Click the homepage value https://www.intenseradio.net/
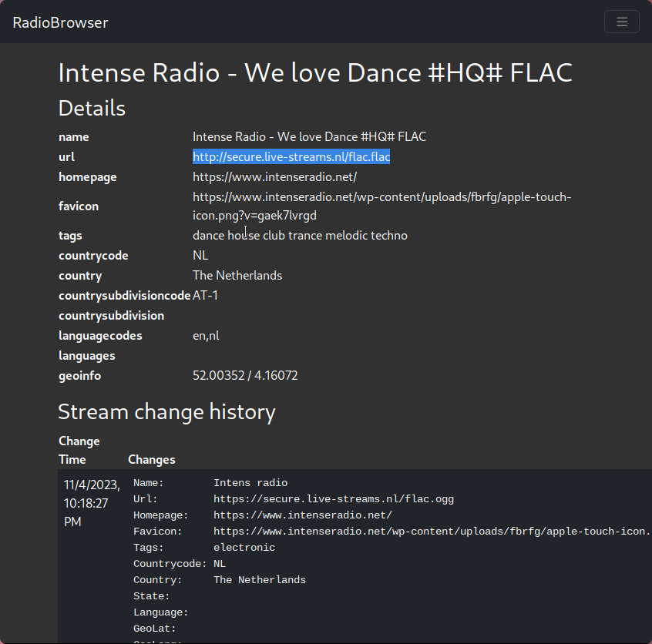The height and width of the screenshot is (644, 652). coord(274,177)
